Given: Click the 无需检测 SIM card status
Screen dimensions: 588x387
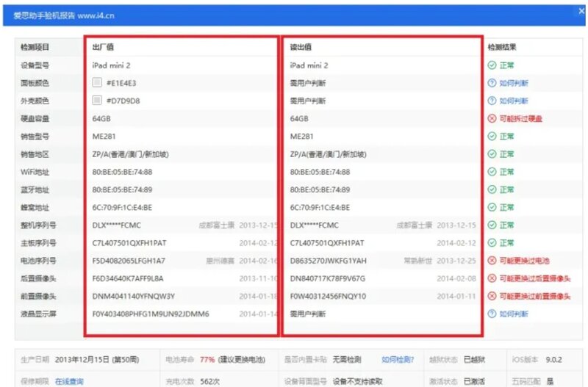Looking at the screenshot, I should [x=347, y=360].
